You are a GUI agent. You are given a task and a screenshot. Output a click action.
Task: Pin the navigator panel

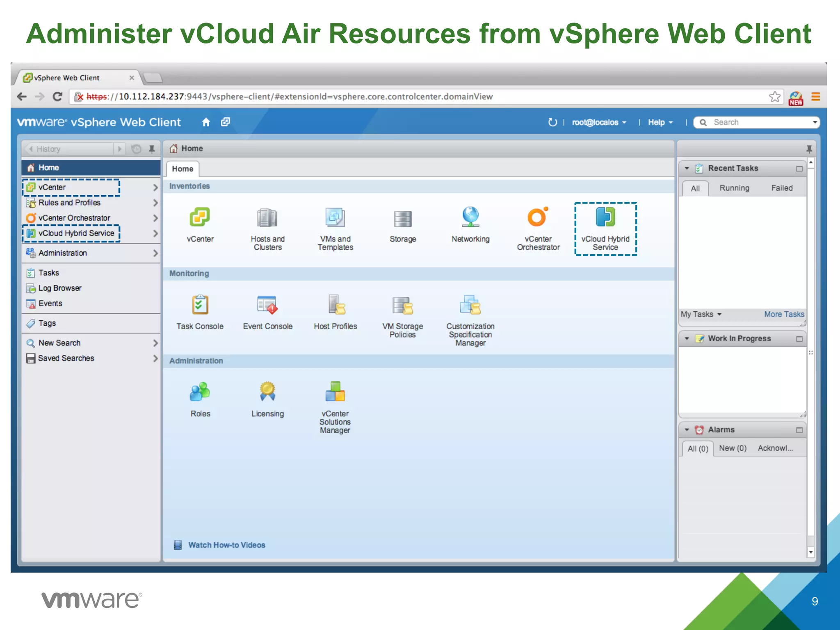tap(152, 149)
